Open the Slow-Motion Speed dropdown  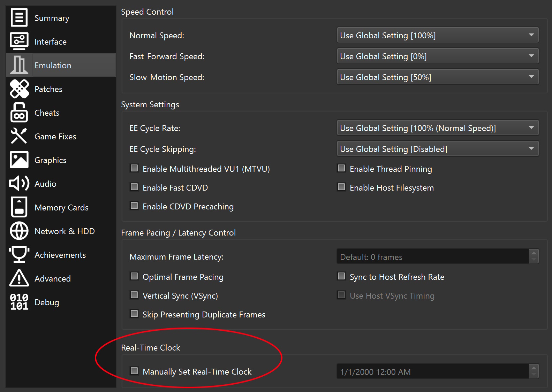(438, 77)
